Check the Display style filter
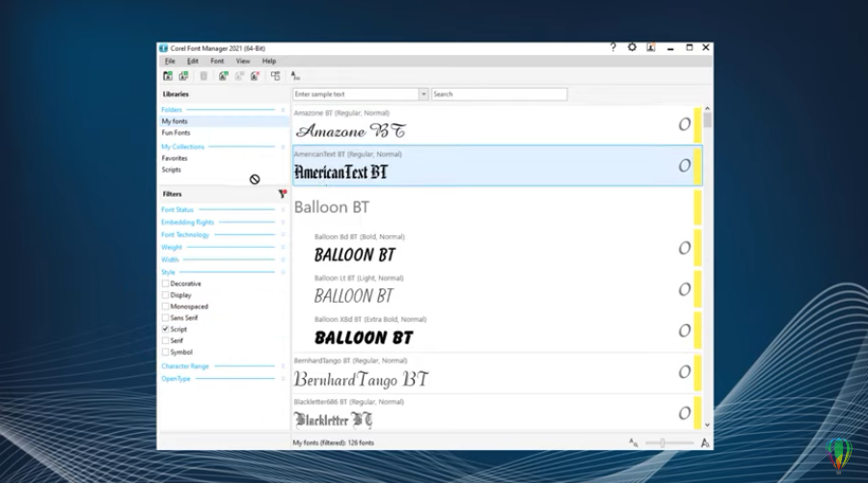Viewport: 868px width, 483px height. 165,295
